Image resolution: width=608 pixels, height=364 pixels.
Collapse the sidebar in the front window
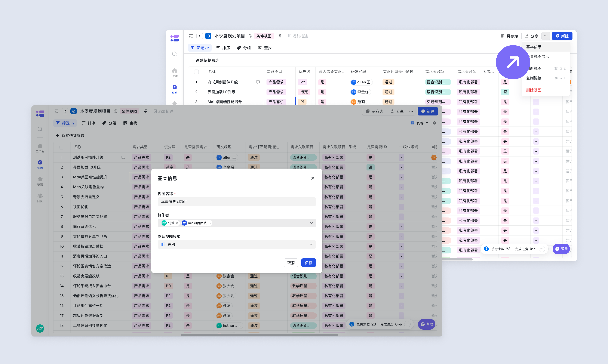56,111
